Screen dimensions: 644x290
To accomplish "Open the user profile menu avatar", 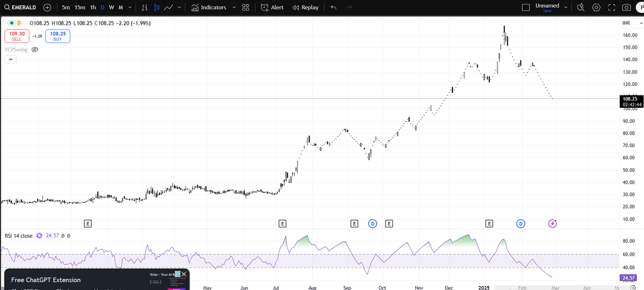I will (640, 8).
